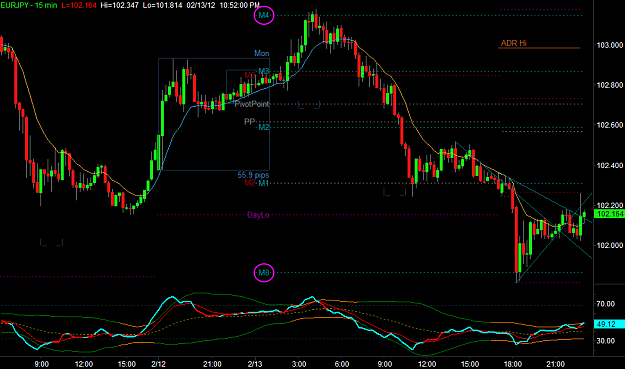The image size is (625, 369).
Task: Click the Hi=102.347 high value
Action: pos(120,5)
